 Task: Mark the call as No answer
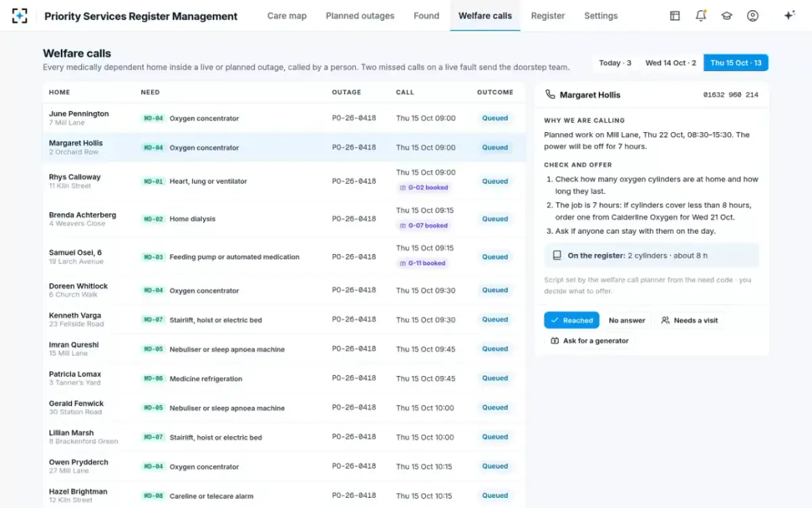click(627, 320)
